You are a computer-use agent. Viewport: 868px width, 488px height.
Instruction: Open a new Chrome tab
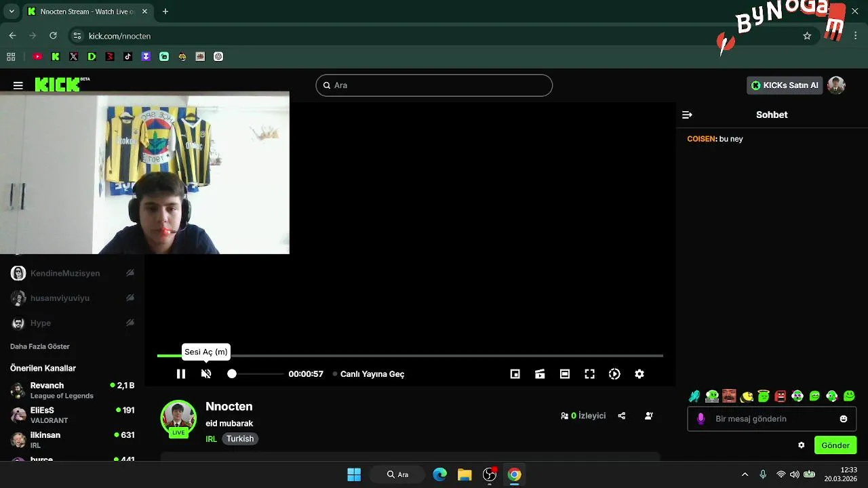point(165,12)
